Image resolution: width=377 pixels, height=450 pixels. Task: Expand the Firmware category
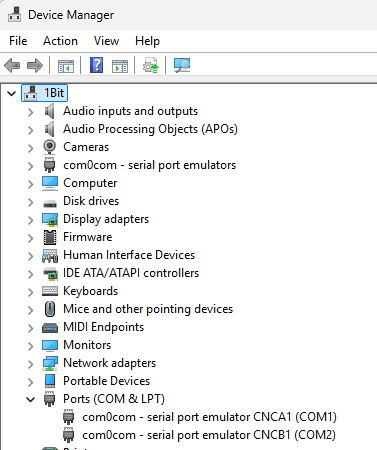point(31,238)
